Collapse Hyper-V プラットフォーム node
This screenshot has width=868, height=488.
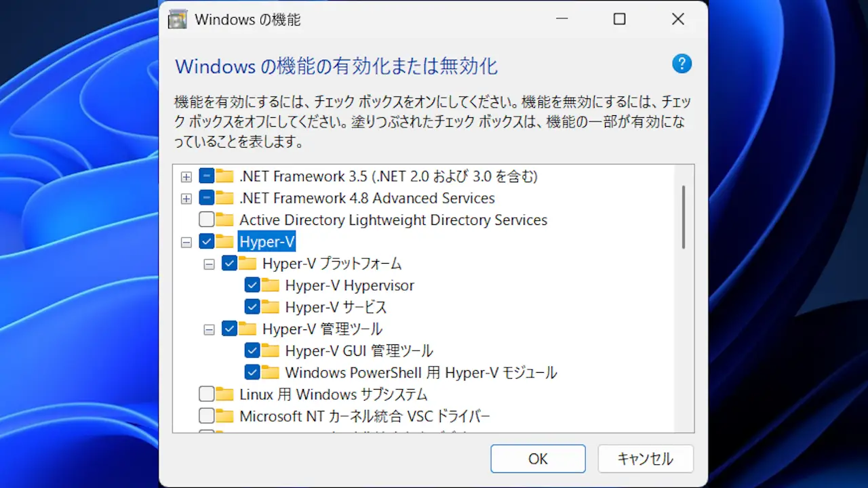point(209,264)
